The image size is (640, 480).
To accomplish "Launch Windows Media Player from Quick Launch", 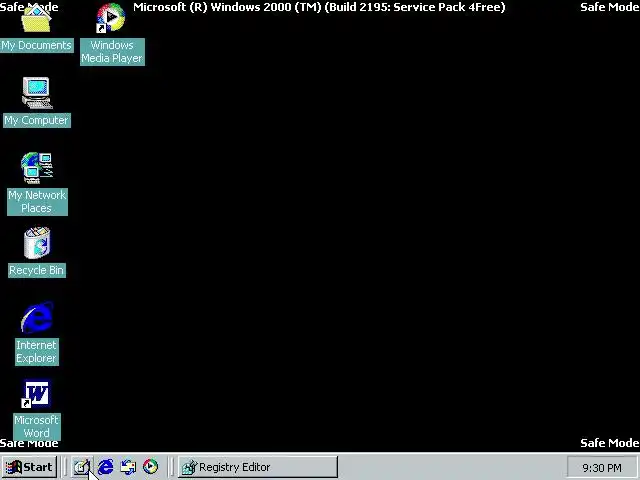I will click(150, 467).
